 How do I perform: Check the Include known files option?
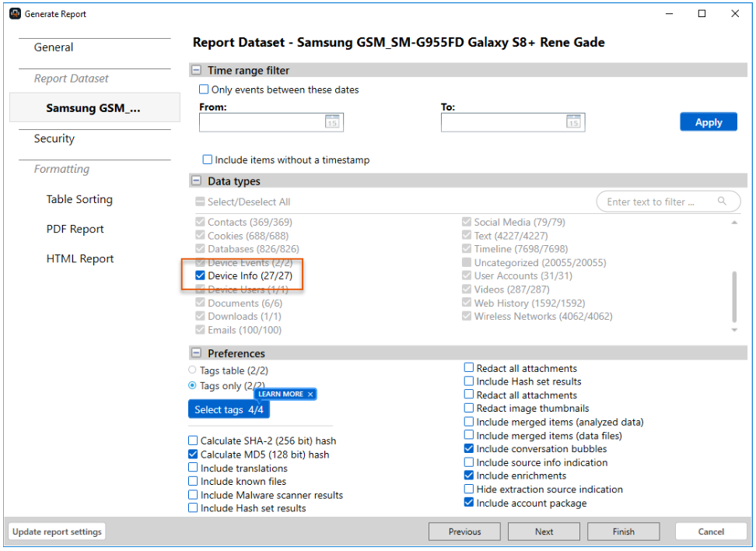(193, 481)
